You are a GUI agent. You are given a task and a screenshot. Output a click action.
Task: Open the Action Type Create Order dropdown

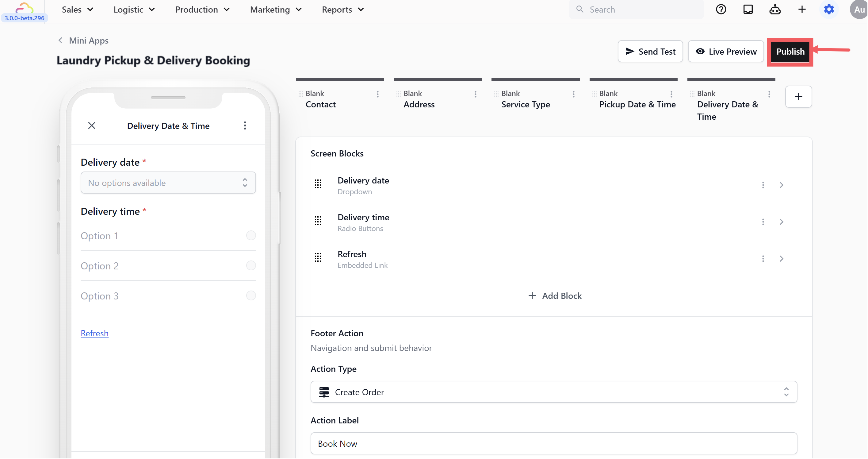click(554, 392)
